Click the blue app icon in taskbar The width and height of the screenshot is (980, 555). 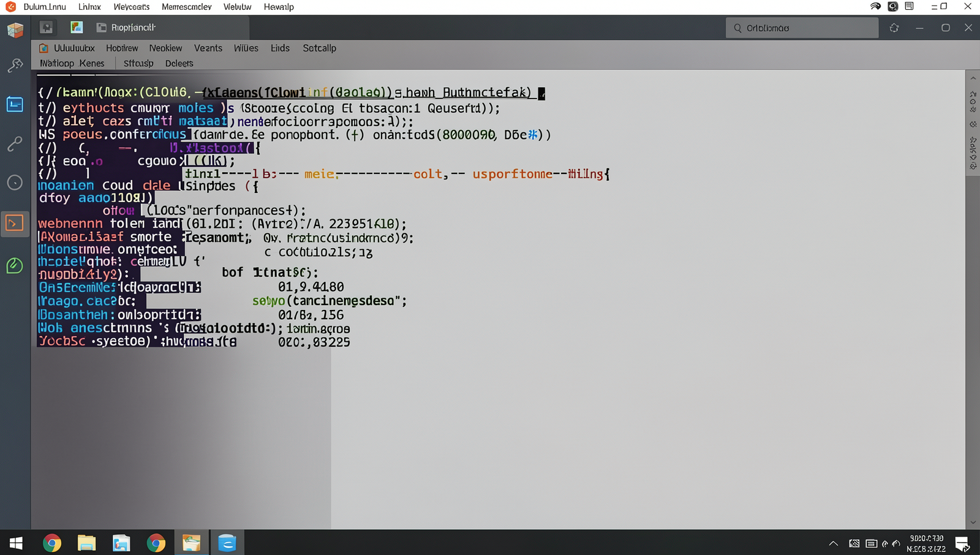(x=227, y=543)
